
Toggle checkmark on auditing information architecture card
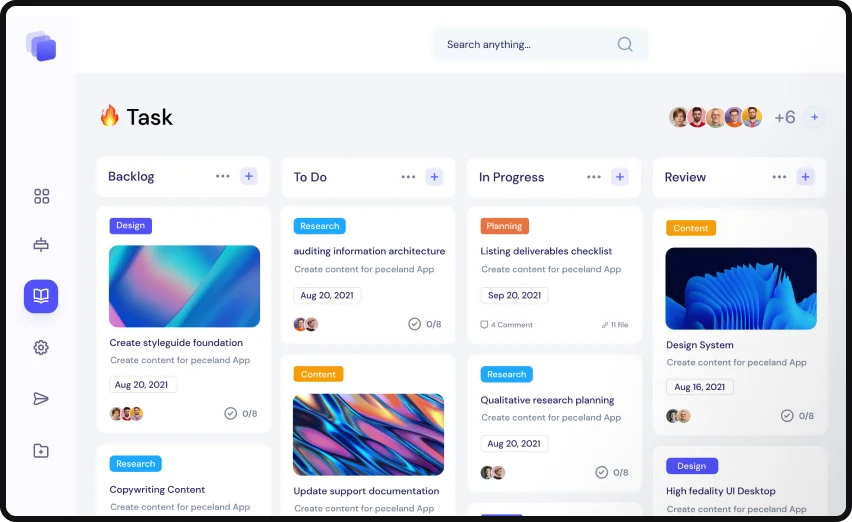(x=414, y=324)
